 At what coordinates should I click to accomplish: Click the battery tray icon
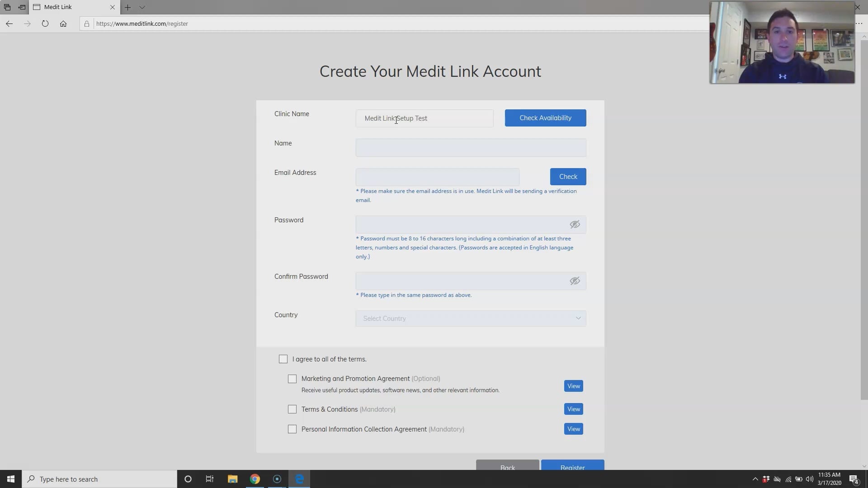coord(799,479)
